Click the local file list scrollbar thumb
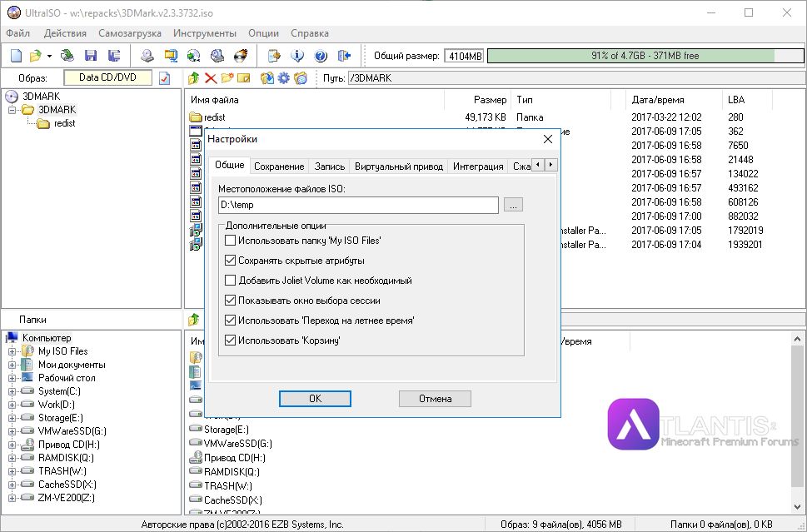The width and height of the screenshot is (807, 532). (x=797, y=416)
